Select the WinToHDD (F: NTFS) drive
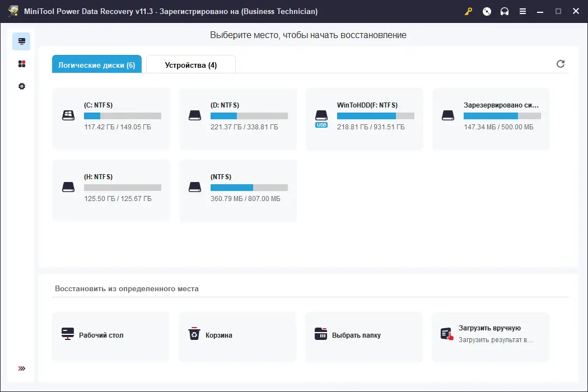 tap(364, 119)
